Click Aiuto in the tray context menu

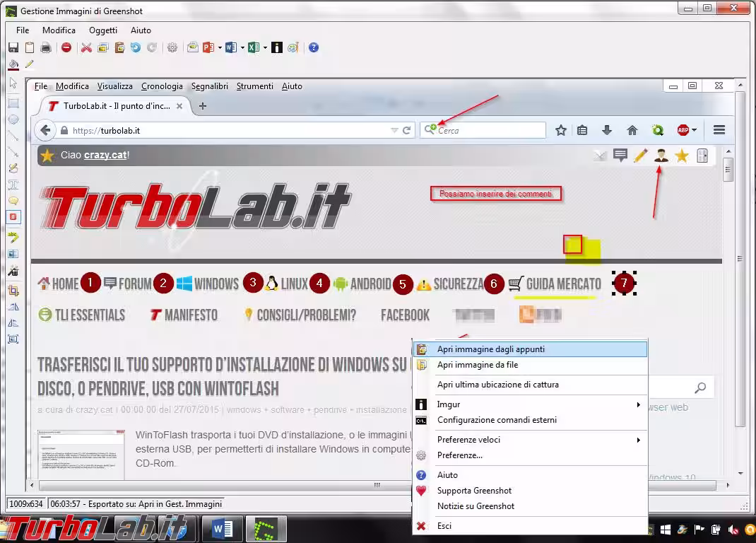tap(530, 475)
